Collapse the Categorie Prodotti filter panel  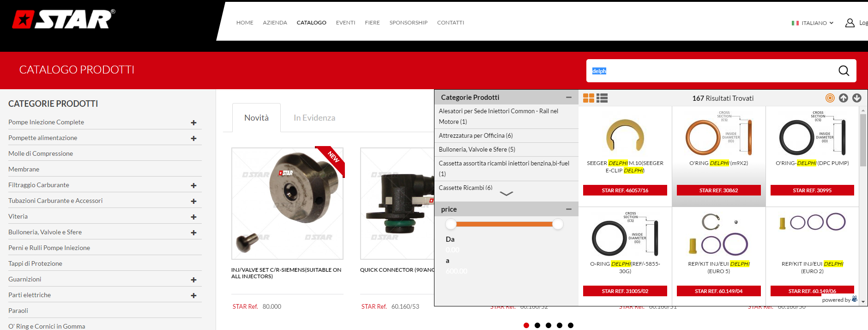(569, 98)
